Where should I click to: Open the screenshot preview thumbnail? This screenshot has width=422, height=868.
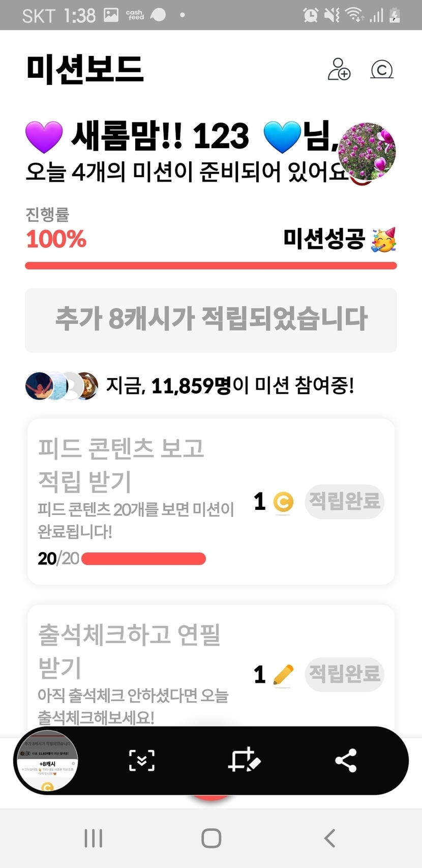click(x=47, y=761)
